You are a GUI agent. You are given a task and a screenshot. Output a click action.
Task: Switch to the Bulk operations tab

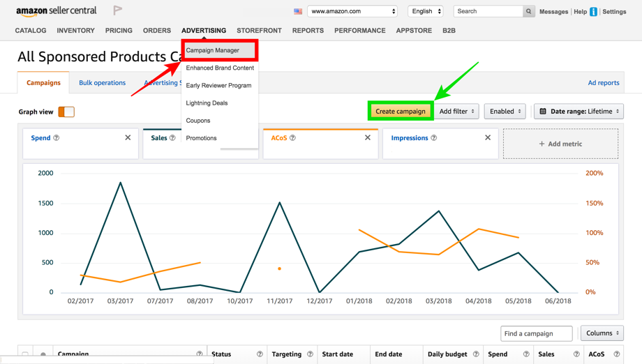pyautogui.click(x=102, y=83)
